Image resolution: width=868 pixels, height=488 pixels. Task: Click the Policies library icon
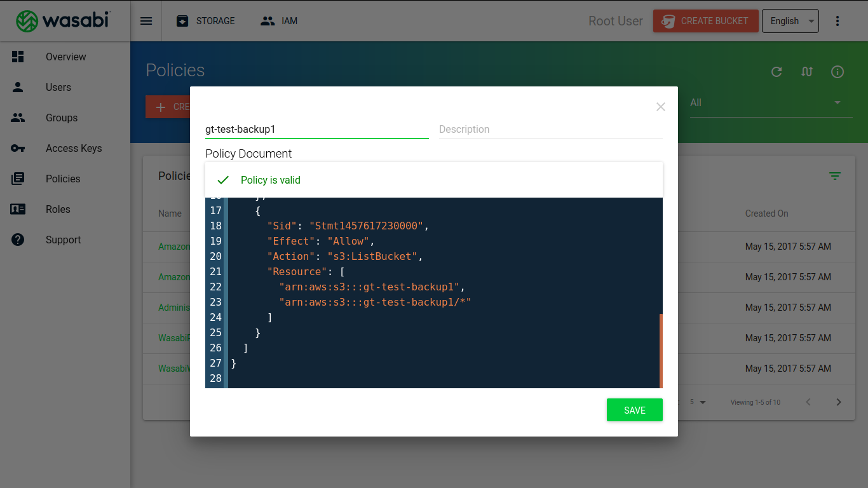[18, 179]
